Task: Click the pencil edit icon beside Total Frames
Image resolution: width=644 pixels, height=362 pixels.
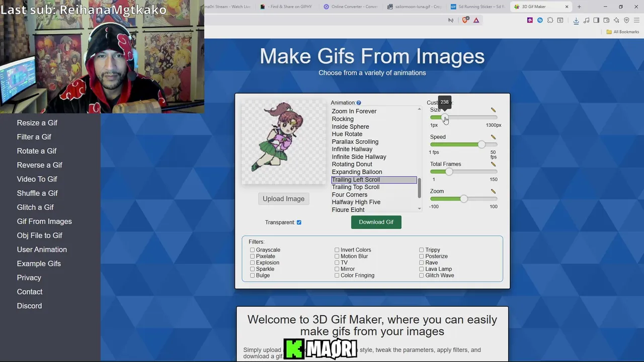Action: pos(493,164)
